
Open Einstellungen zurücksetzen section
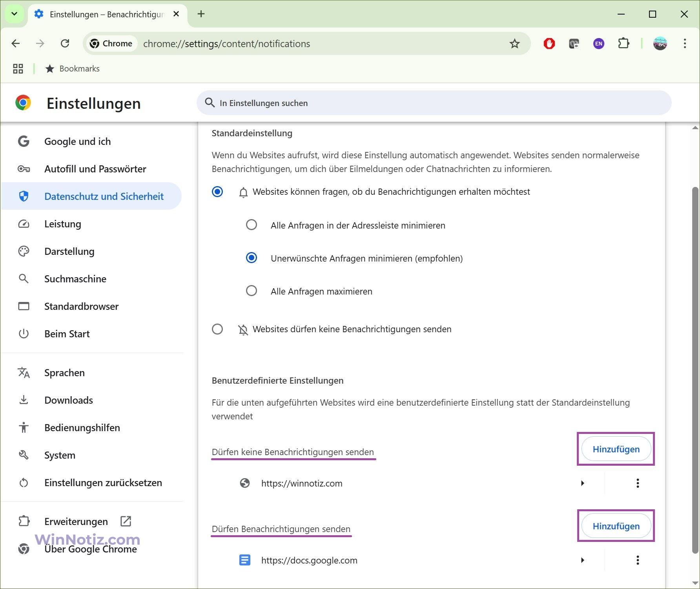tap(91, 483)
